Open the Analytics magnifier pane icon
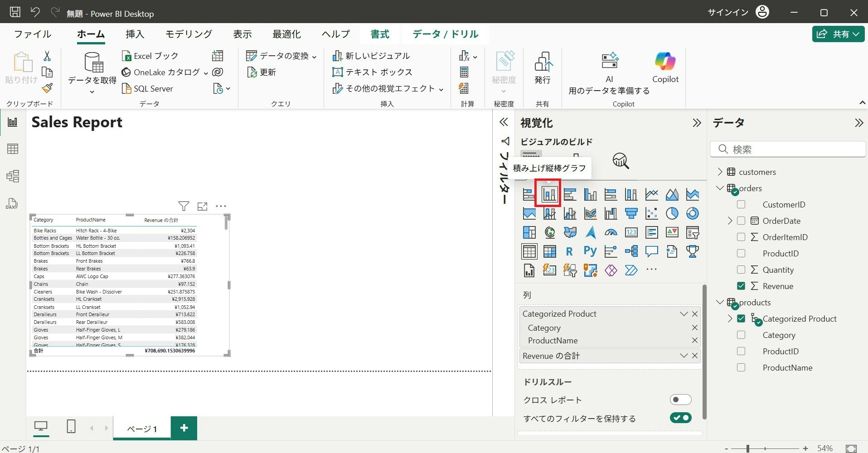The width and height of the screenshot is (868, 453). coord(621,160)
